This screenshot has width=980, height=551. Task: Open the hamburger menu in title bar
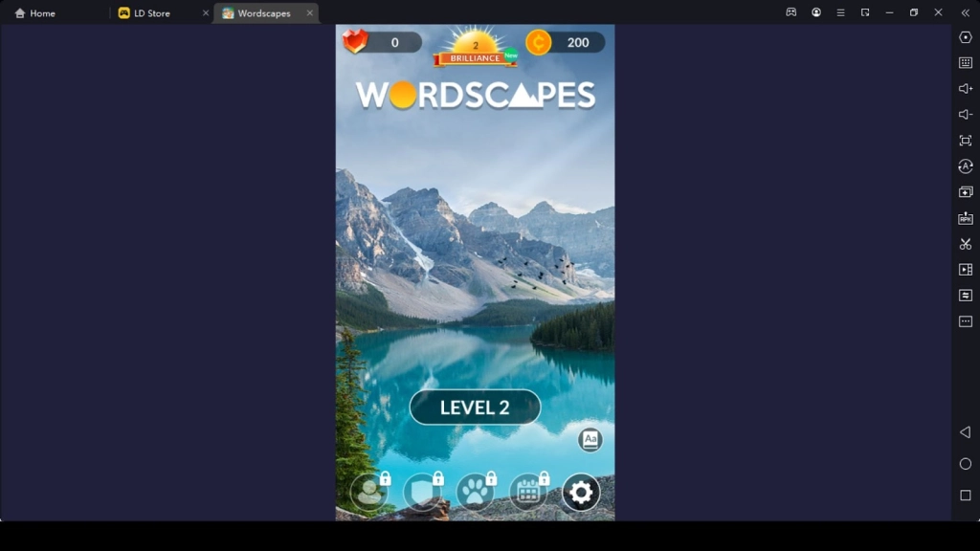pos(840,12)
